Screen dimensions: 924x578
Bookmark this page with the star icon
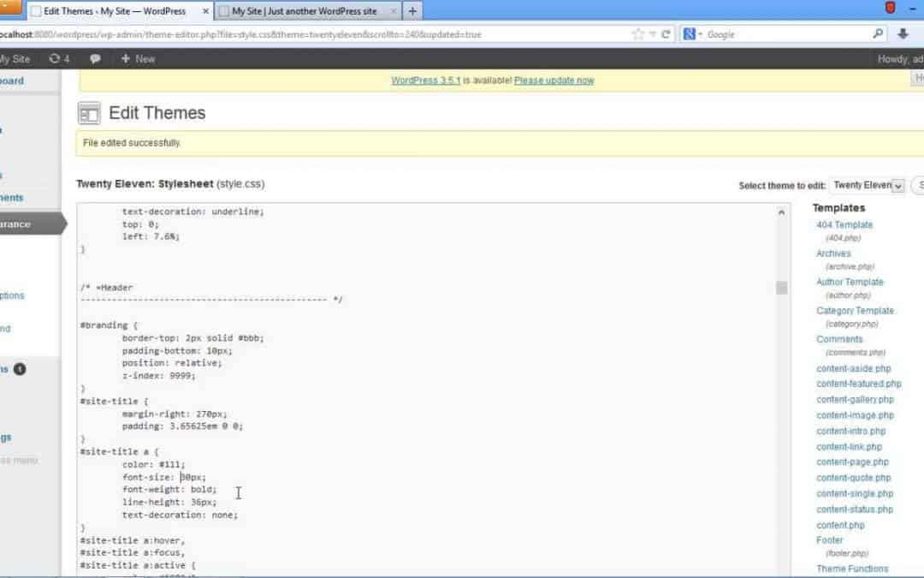pyautogui.click(x=637, y=34)
